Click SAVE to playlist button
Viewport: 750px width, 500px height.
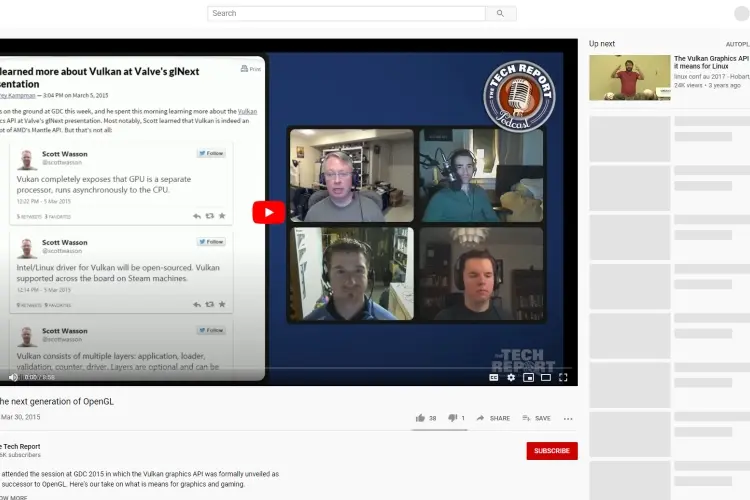[537, 418]
